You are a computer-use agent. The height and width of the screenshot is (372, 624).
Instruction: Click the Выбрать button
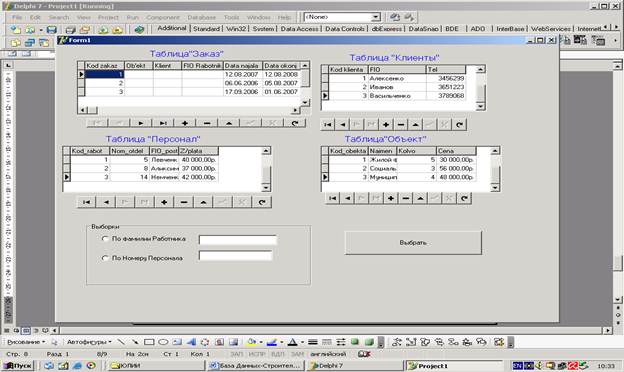pyautogui.click(x=413, y=242)
